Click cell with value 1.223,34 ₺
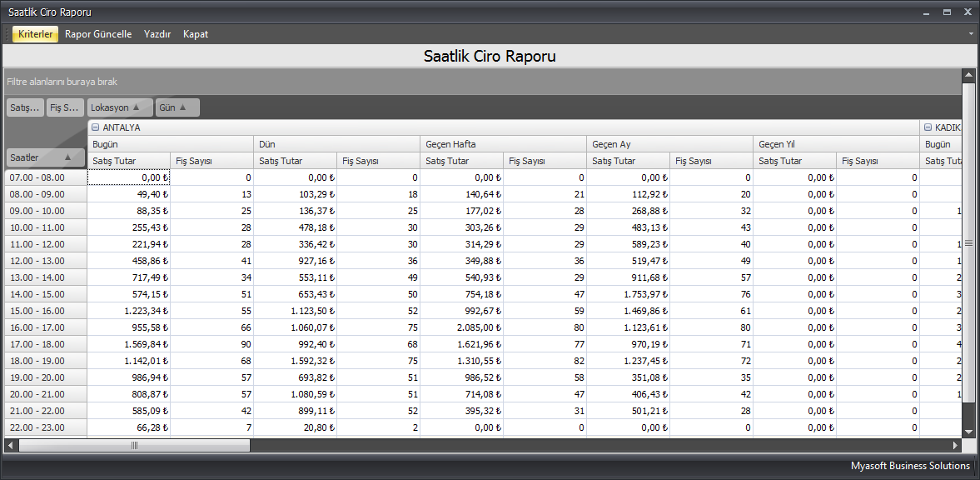Viewport: 980px width, 480px height. (129, 311)
